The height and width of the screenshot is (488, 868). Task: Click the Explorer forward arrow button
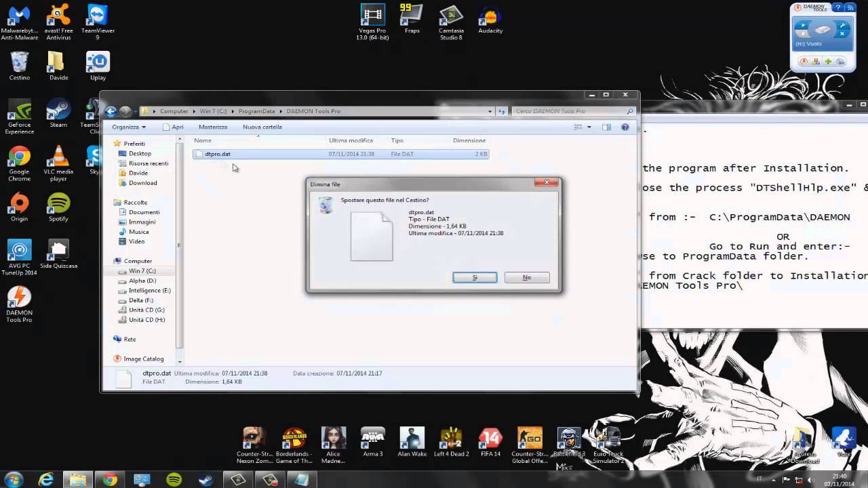[x=125, y=111]
